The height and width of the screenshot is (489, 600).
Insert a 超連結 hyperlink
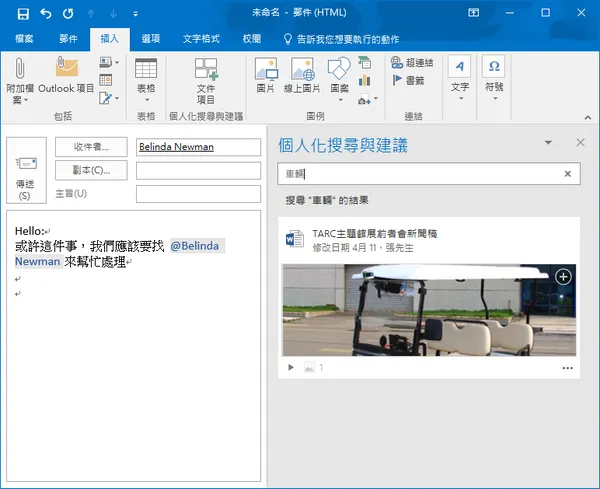point(412,62)
